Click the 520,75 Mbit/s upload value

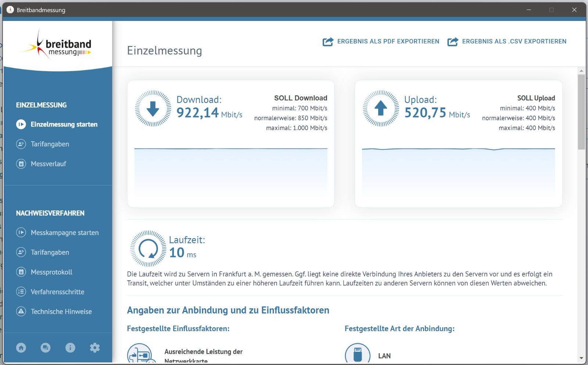point(437,113)
